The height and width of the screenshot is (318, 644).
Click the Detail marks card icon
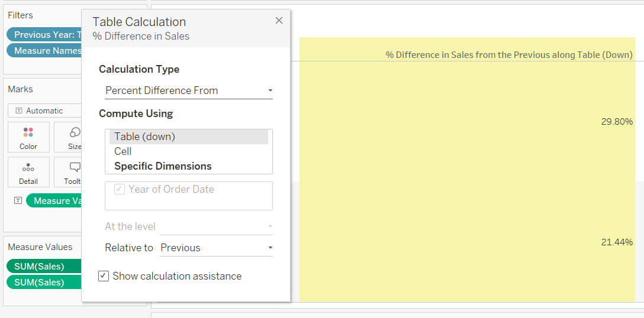[x=28, y=168]
